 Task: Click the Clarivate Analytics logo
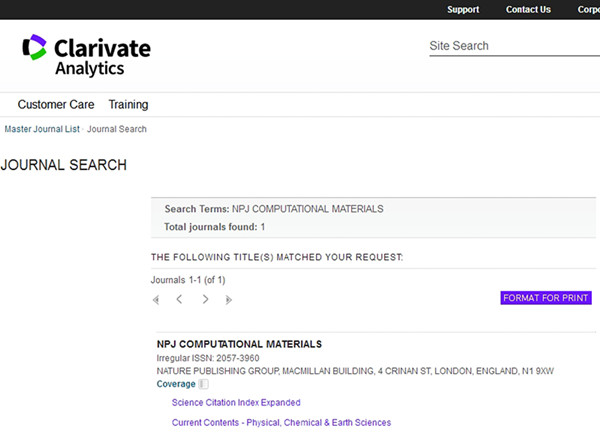pos(86,55)
